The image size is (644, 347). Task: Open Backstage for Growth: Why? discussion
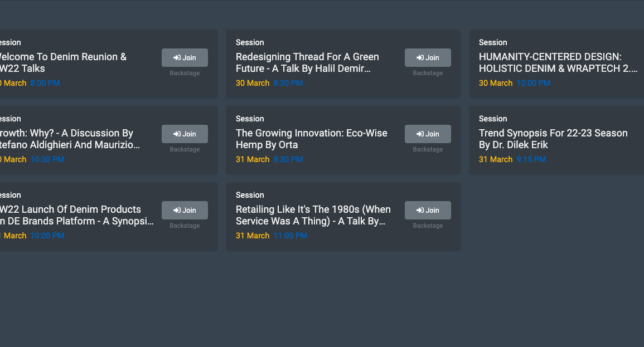[x=185, y=149]
